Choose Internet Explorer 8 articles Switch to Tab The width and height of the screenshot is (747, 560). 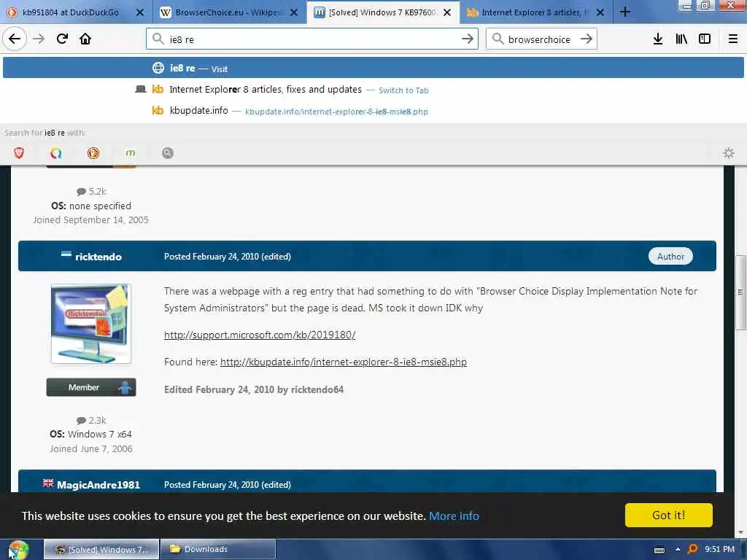click(373, 90)
